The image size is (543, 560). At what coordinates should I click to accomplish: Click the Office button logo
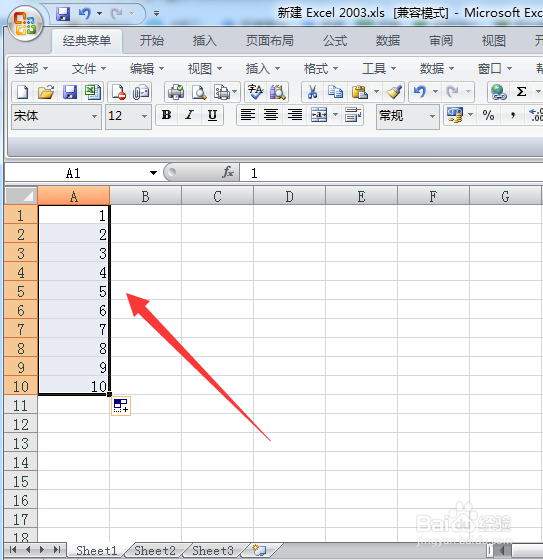coord(25,24)
